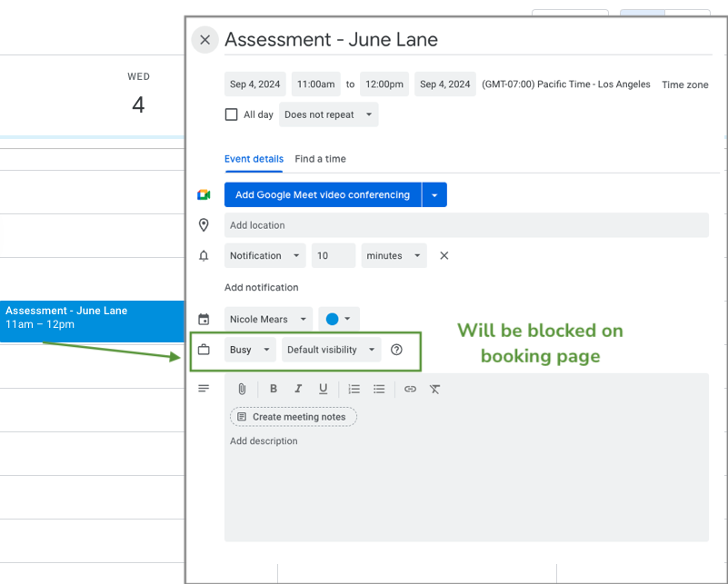Image resolution: width=728 pixels, height=584 pixels.
Task: Open the Default visibility dropdown
Action: pos(332,350)
